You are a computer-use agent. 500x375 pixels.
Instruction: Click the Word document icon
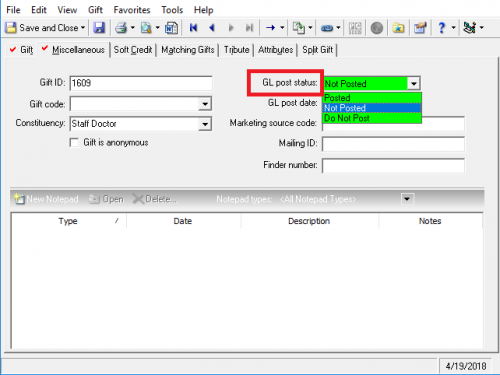(171, 28)
